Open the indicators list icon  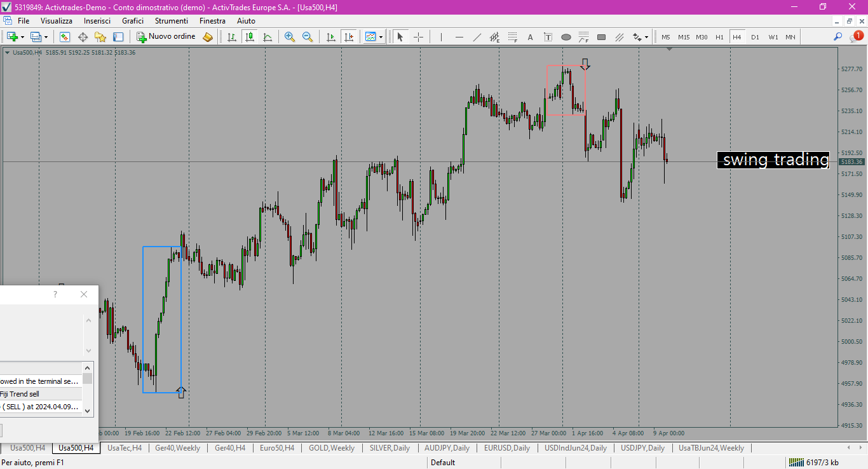point(370,37)
